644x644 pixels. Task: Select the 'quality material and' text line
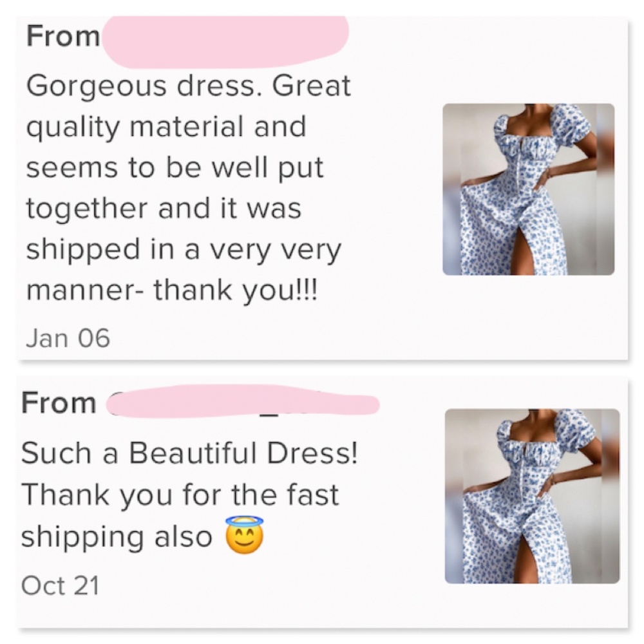(x=166, y=127)
